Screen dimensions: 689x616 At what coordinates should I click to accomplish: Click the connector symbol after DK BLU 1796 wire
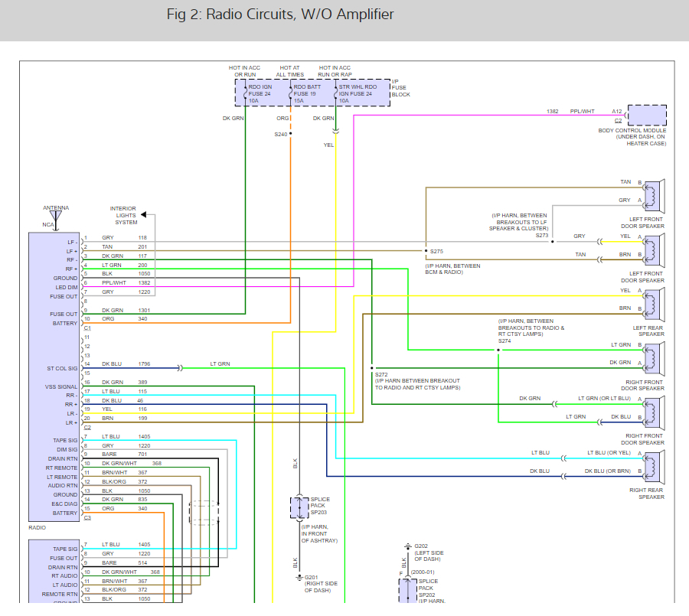coord(180,368)
